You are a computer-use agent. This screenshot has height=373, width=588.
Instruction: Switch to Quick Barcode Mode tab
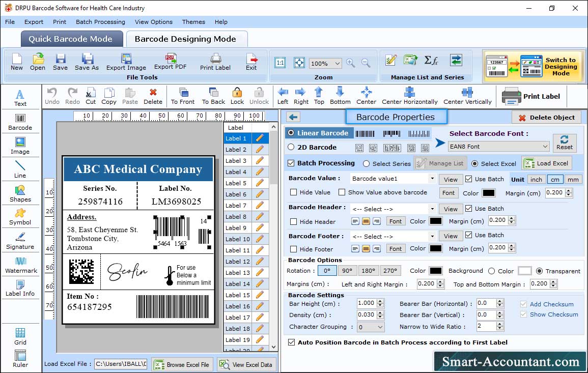(71, 39)
